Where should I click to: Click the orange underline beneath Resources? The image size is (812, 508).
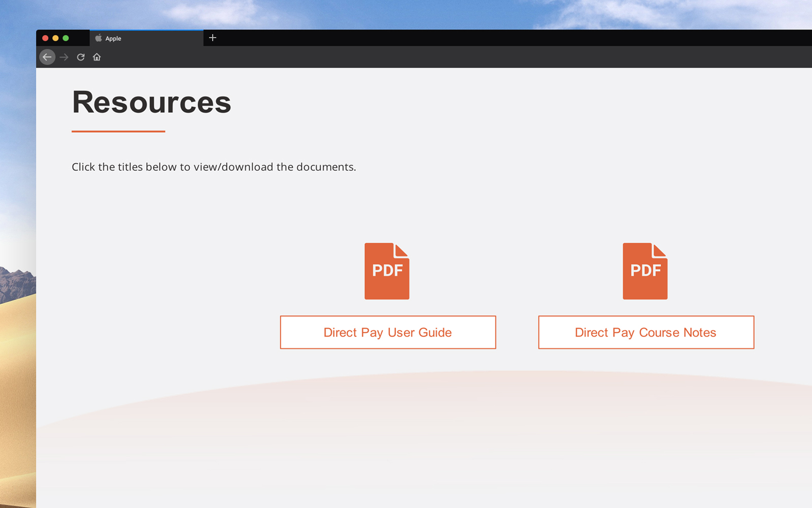118,131
